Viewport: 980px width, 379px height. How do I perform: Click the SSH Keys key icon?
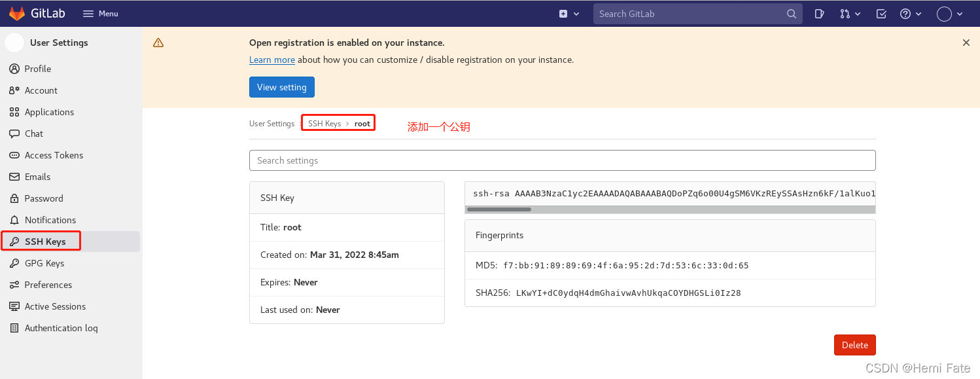pos(14,242)
